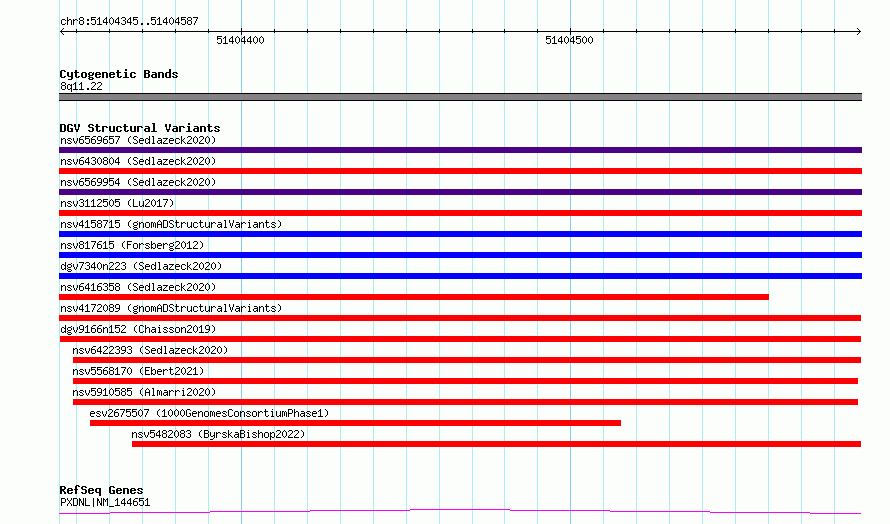Click the nsv6569954 (Sedlazeck2020) label
The height and width of the screenshot is (524, 890).
[138, 182]
